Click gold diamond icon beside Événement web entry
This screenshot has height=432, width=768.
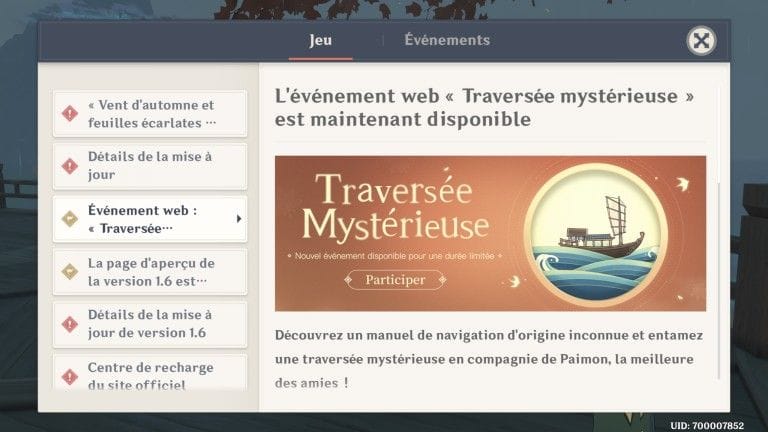(x=70, y=218)
